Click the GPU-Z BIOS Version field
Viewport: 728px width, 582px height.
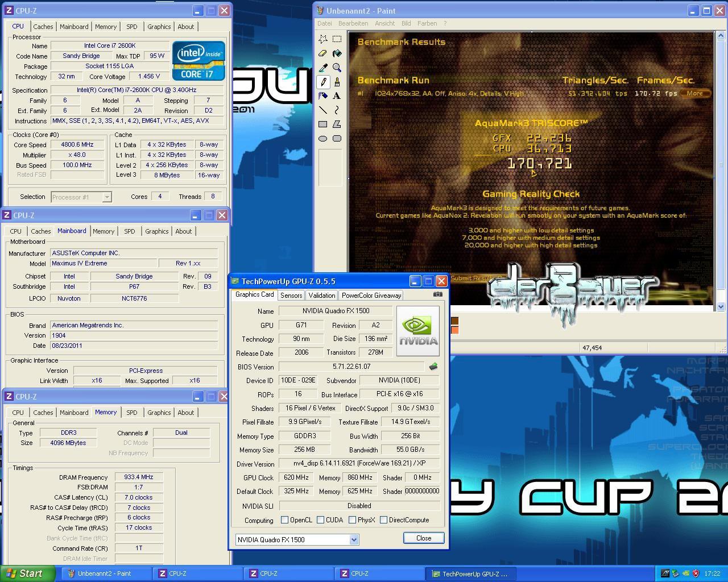tap(351, 367)
